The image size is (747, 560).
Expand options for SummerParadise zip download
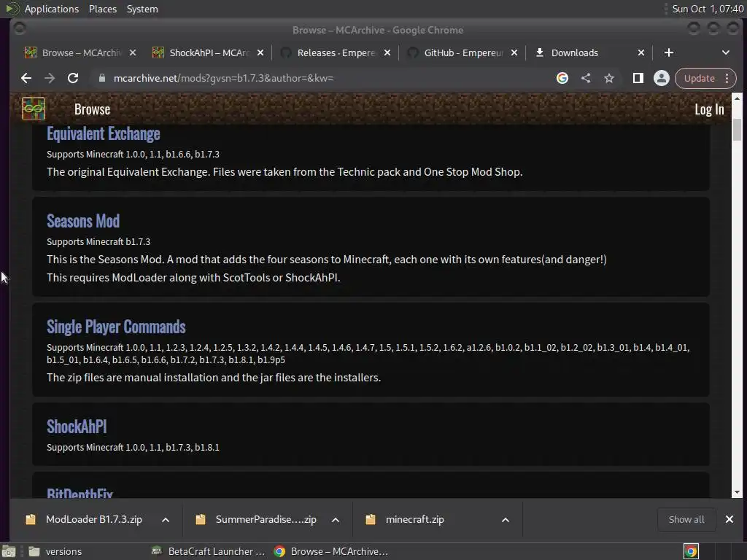[x=336, y=519]
